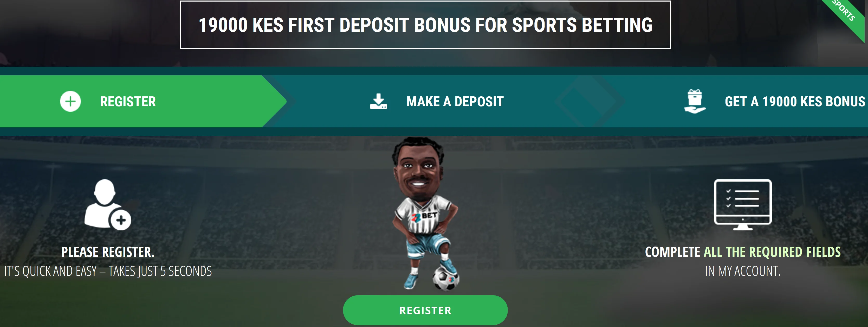This screenshot has height=327, width=868.
Task: Click the PLEASE REGISTER heading
Action: pos(108,252)
